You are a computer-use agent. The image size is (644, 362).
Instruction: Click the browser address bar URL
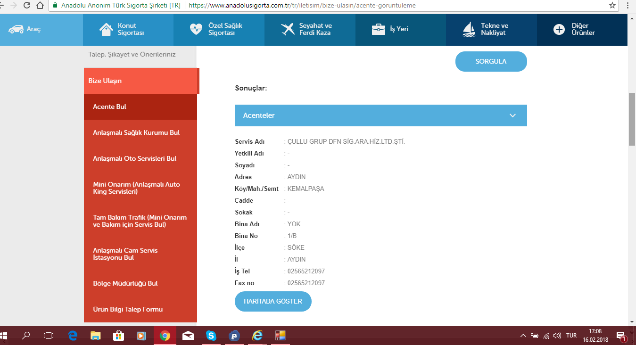point(302,6)
